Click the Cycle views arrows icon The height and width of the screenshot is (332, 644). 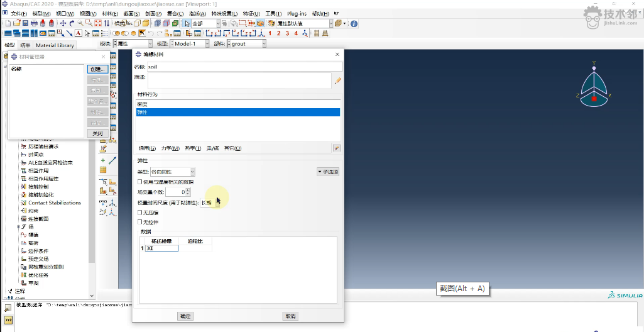pyautogui.click(x=106, y=23)
